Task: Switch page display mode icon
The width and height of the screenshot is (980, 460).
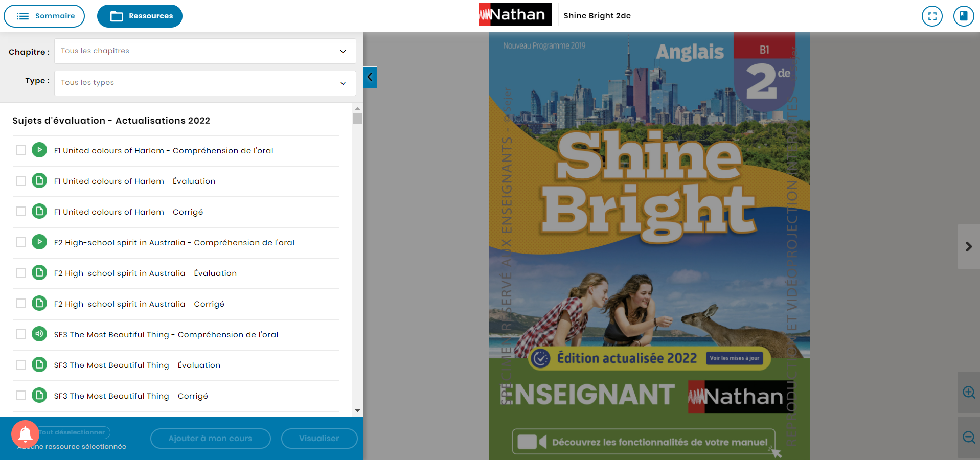Action: point(964,16)
